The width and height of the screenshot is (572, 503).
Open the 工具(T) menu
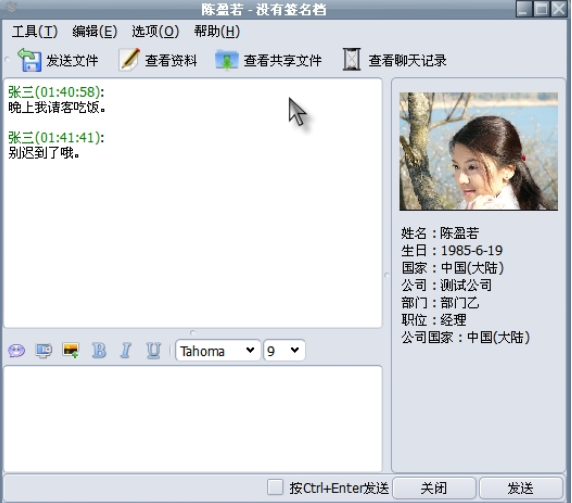[x=35, y=31]
